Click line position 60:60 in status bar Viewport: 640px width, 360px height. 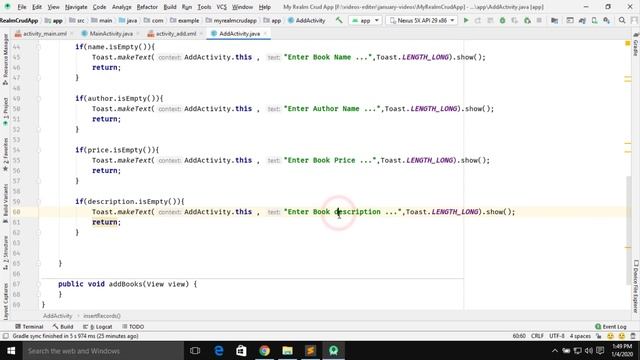click(519, 336)
